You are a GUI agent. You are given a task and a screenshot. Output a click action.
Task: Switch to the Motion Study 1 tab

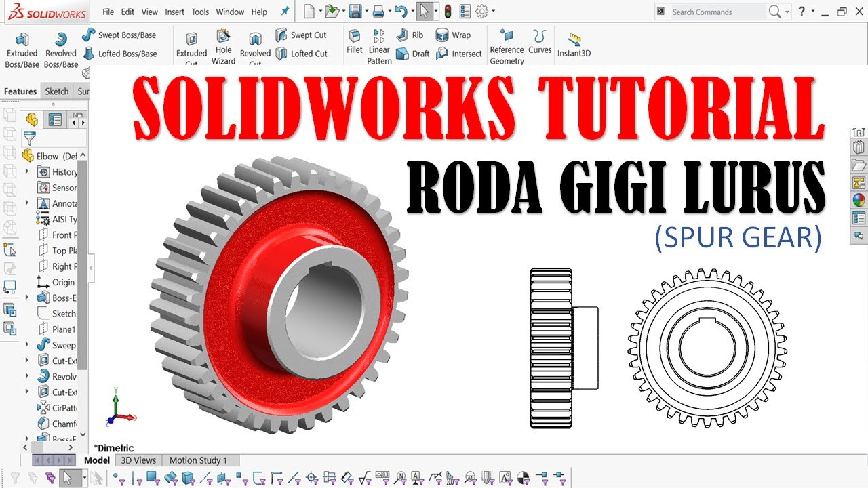click(198, 460)
